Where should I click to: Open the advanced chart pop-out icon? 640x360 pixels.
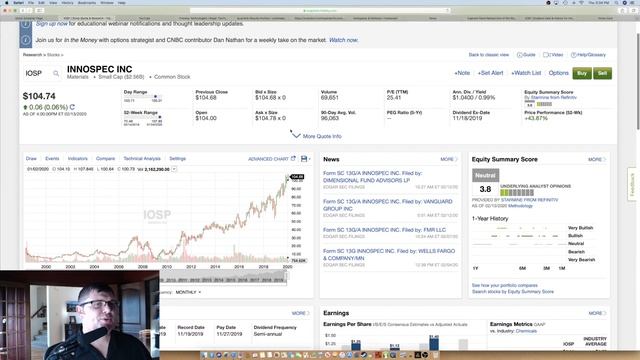tap(293, 158)
